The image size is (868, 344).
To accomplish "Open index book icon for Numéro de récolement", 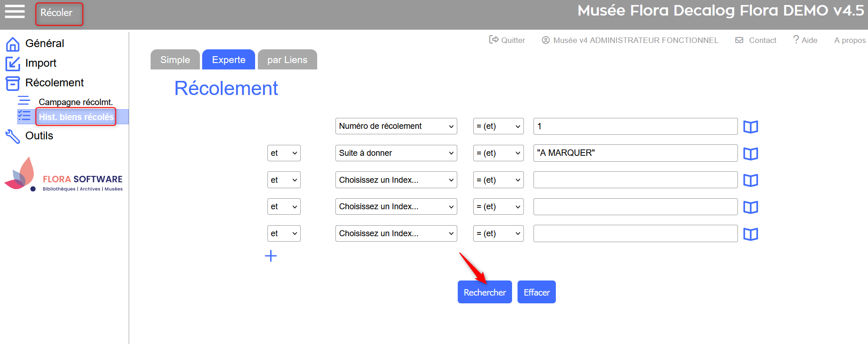I will click(750, 127).
